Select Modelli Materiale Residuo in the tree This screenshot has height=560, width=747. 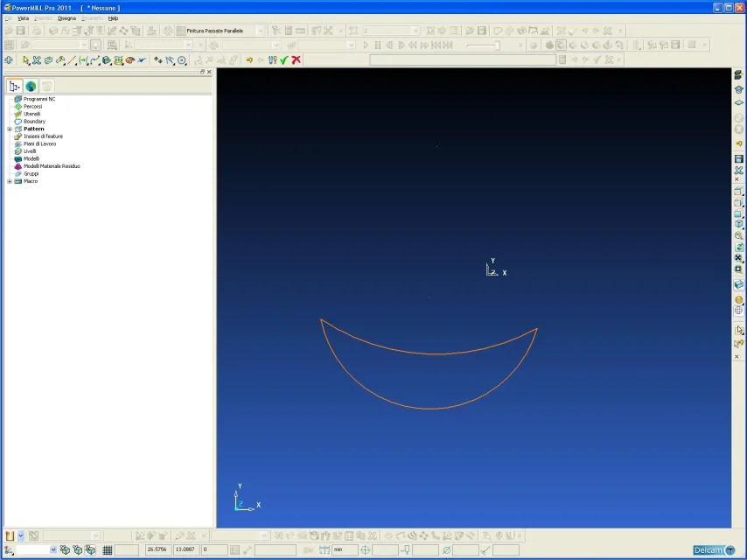coord(52,166)
